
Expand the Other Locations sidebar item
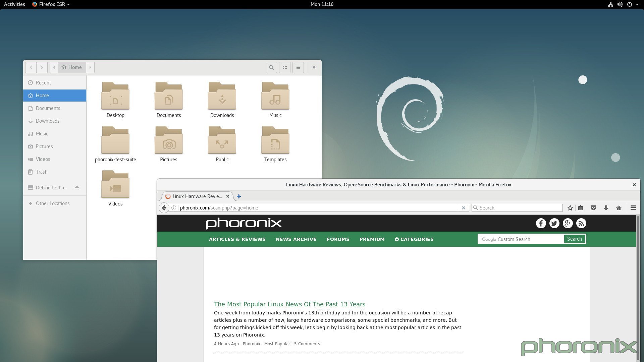point(52,203)
